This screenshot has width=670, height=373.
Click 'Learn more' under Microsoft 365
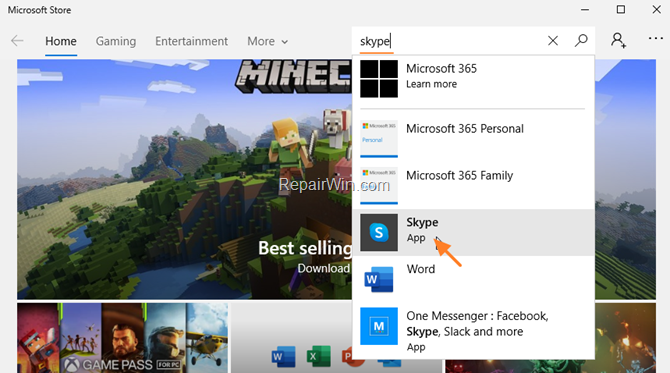pyautogui.click(x=431, y=84)
